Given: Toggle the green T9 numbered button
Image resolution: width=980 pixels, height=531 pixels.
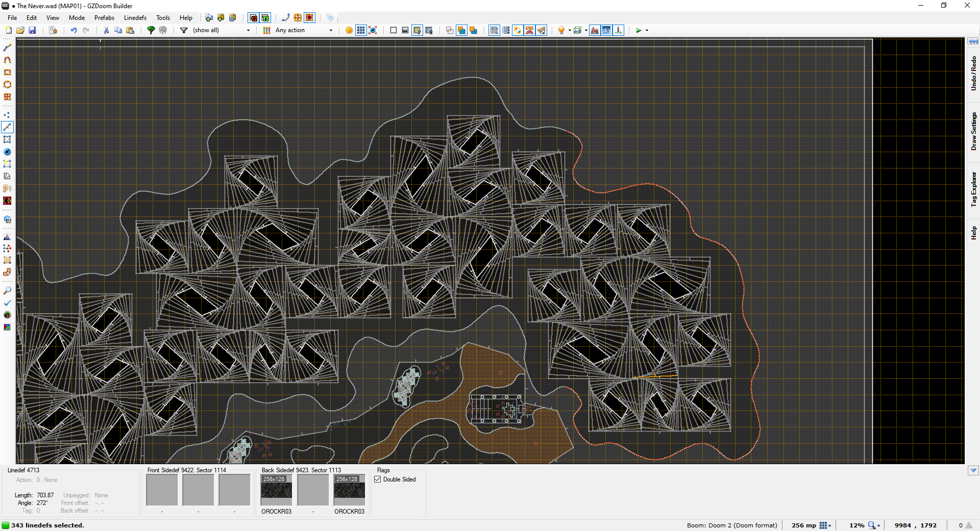Looking at the screenshot, I should pyautogui.click(x=265, y=17).
